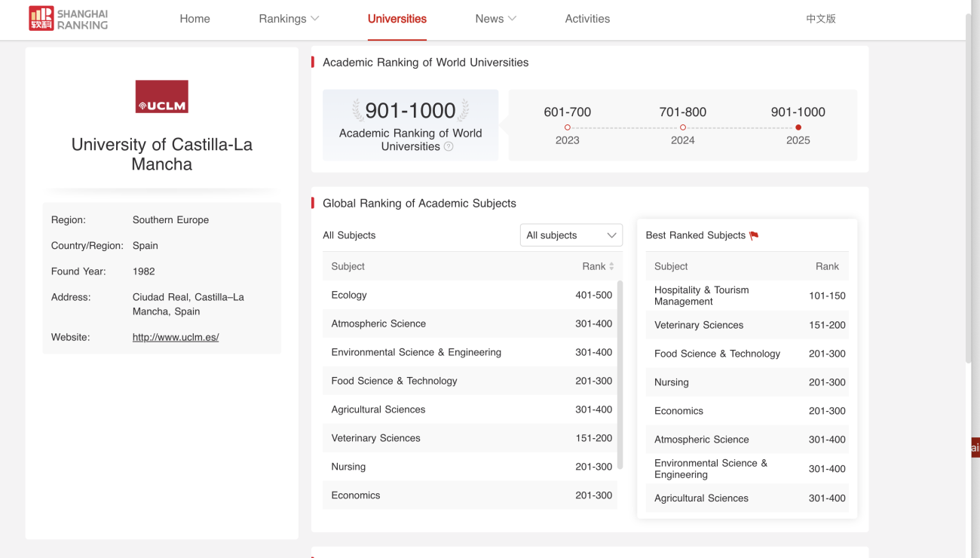Expand the News menu
This screenshot has width=980, height=558.
tap(495, 19)
